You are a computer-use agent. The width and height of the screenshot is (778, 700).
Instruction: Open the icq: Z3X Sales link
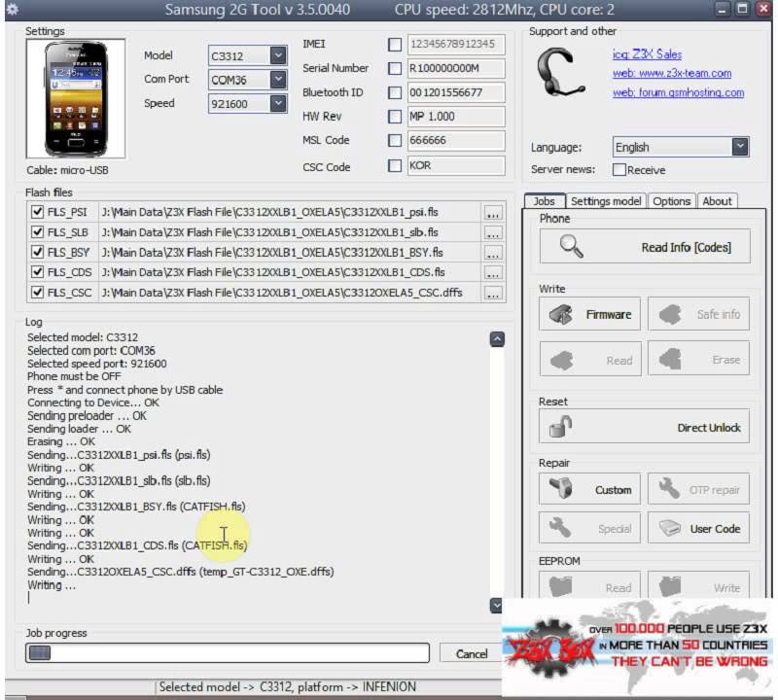click(x=647, y=54)
